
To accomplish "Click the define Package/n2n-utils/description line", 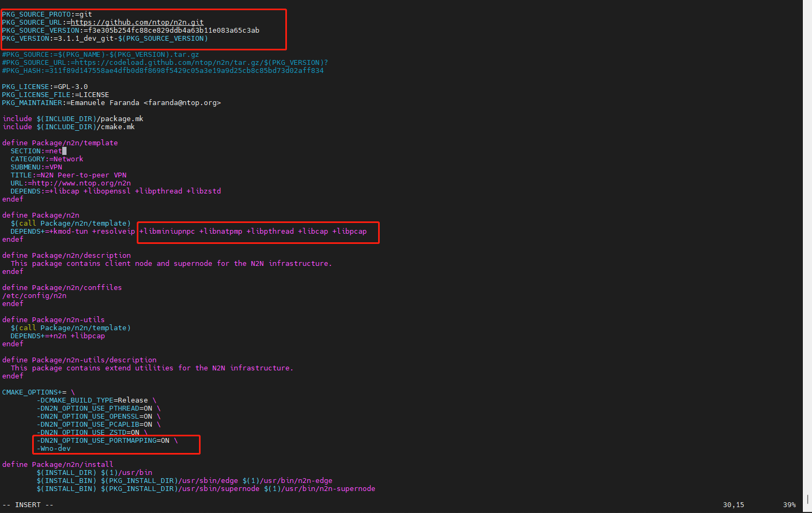I will (79, 360).
